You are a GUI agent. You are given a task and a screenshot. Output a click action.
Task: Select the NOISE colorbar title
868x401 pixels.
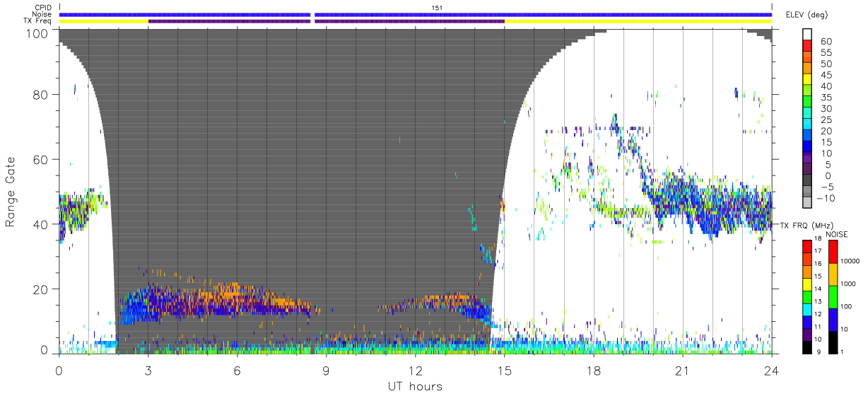pos(838,234)
